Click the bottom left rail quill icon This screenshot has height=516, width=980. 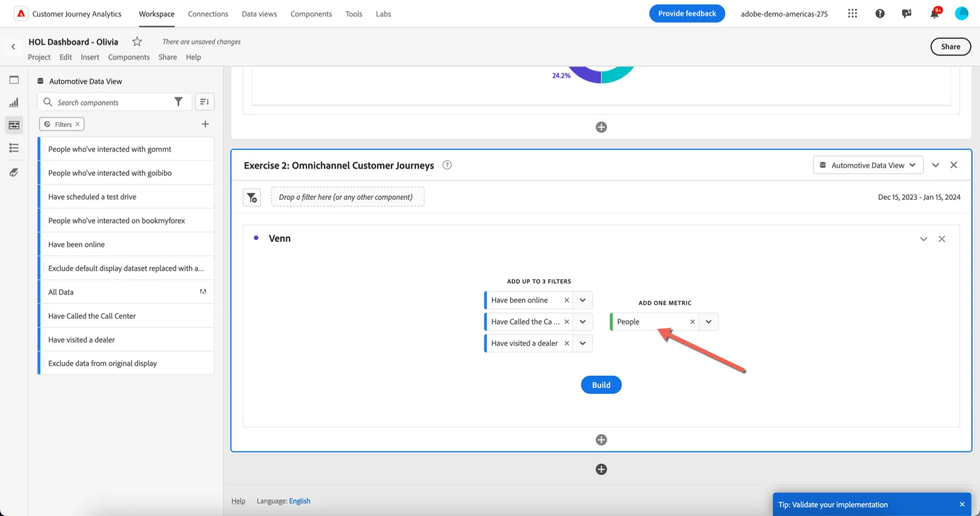14,173
